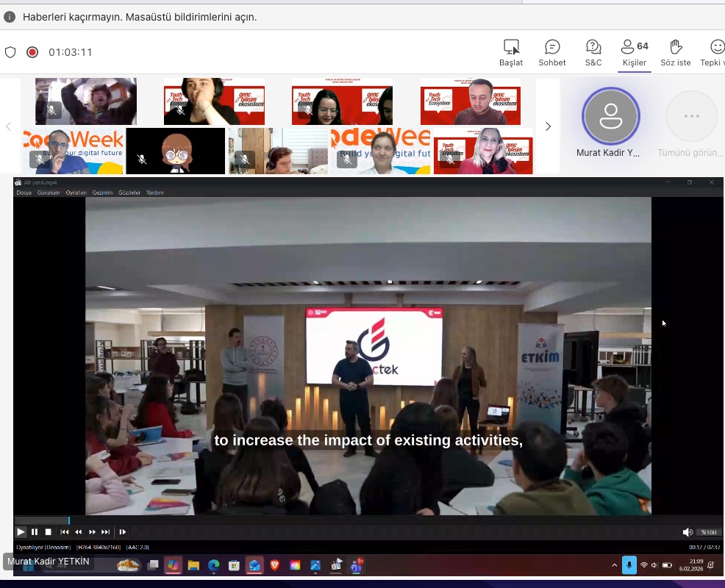Click the info icon in notification banner
The image size is (725, 588).
[x=10, y=16]
